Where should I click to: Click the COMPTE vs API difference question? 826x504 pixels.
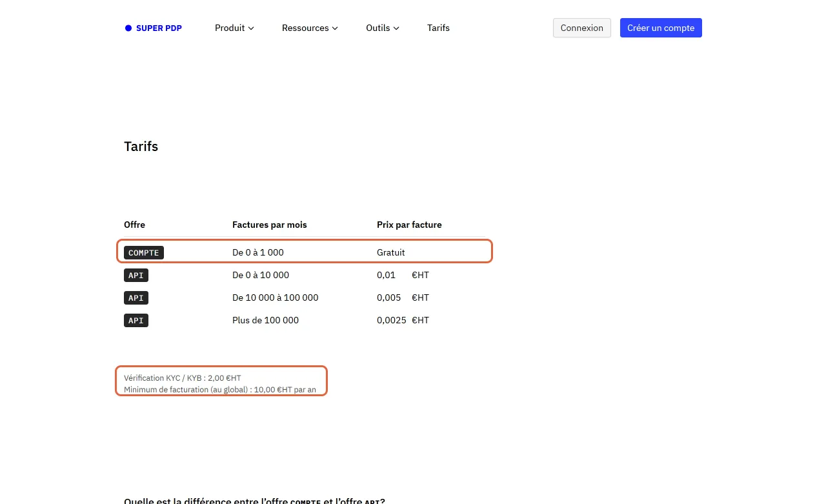point(254,501)
